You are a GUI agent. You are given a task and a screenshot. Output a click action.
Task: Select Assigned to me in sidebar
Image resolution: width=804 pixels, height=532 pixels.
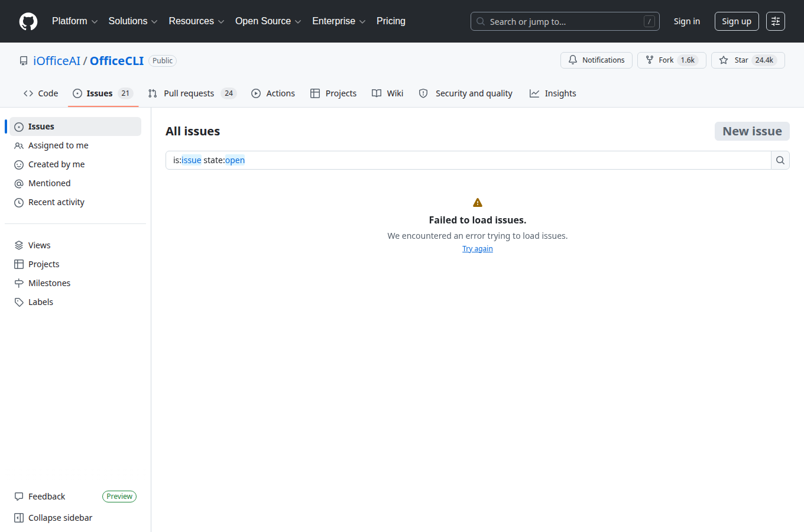pyautogui.click(x=75, y=145)
